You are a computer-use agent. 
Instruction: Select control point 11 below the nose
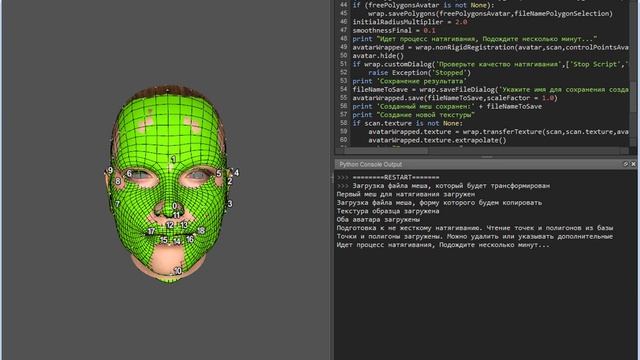[176, 216]
